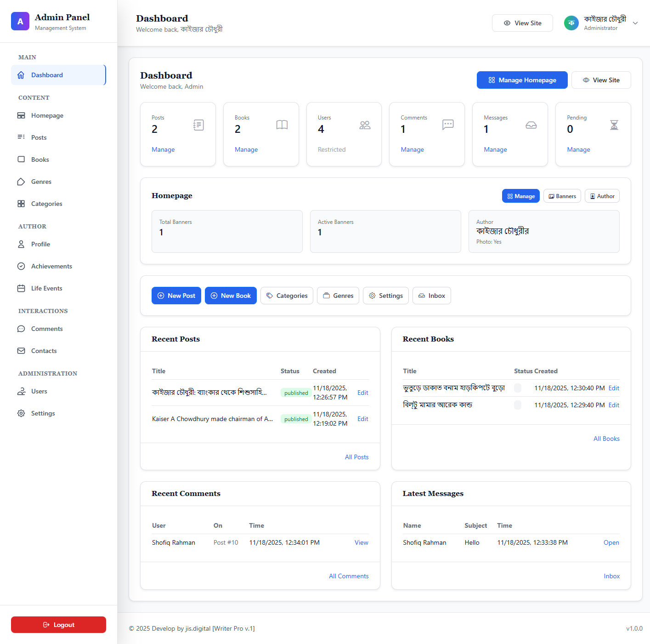This screenshot has height=644, width=650.
Task: Click the Comments speech bubble icon in card
Action: pos(448,125)
